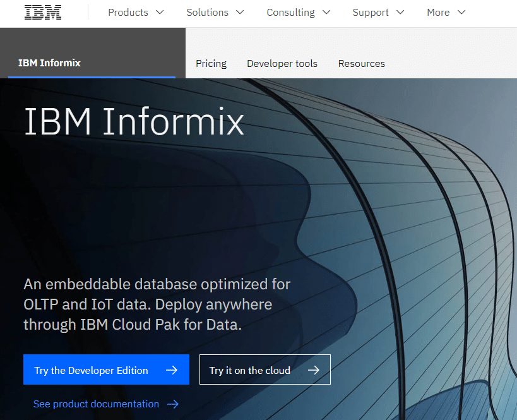Click arrow icon beside product documentation link
Screen dimensions: 517x420
pyautogui.click(x=173, y=404)
